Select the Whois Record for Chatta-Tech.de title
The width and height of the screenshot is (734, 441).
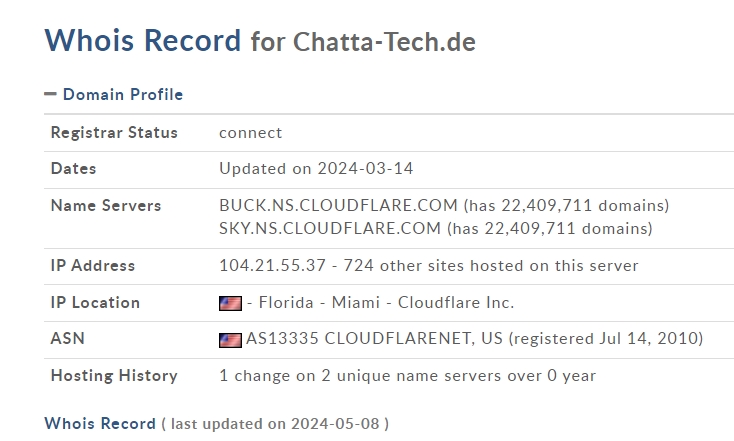(260, 41)
